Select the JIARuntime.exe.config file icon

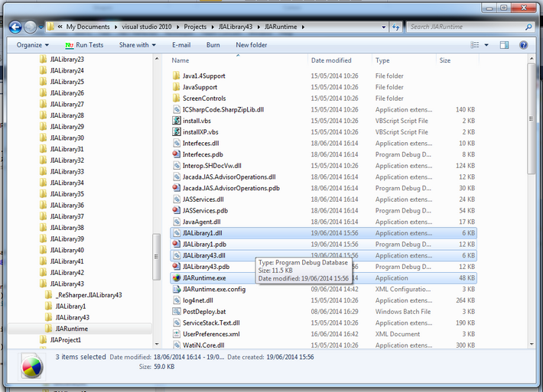point(177,290)
